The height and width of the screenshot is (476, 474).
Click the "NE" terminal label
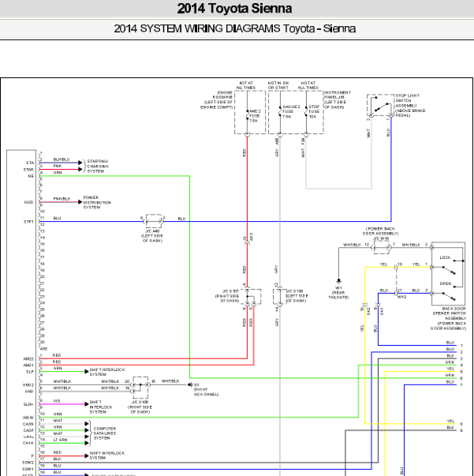click(31, 176)
